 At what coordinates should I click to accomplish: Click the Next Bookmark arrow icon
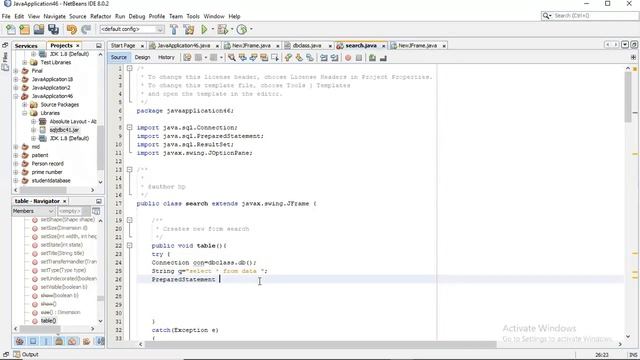(299, 58)
